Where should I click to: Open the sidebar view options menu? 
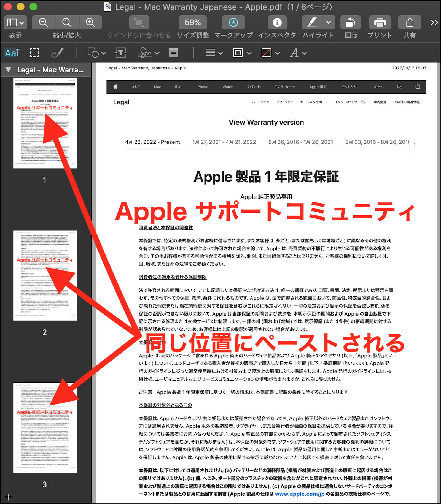pyautogui.click(x=15, y=23)
